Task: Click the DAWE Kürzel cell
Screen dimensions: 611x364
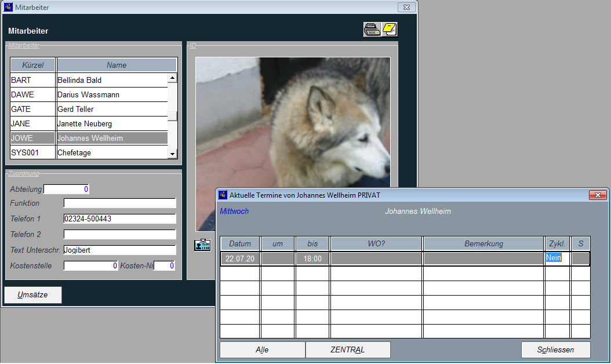Action: click(x=33, y=94)
